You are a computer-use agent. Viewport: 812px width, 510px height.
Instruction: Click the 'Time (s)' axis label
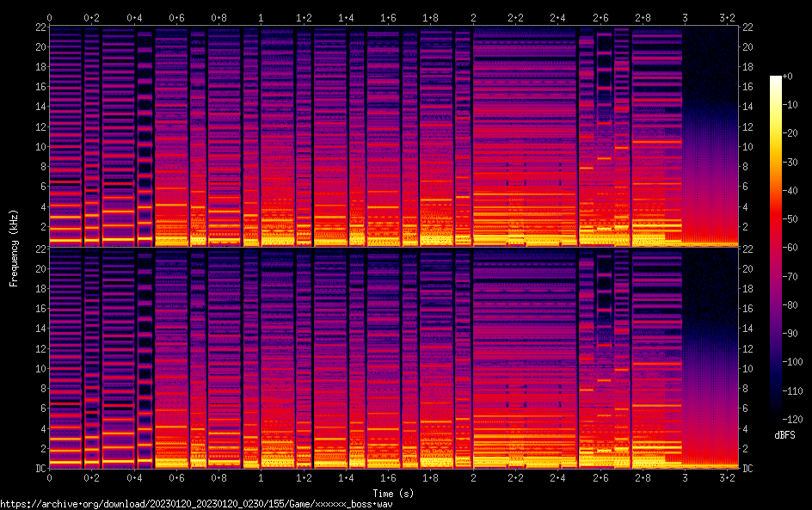click(x=392, y=493)
